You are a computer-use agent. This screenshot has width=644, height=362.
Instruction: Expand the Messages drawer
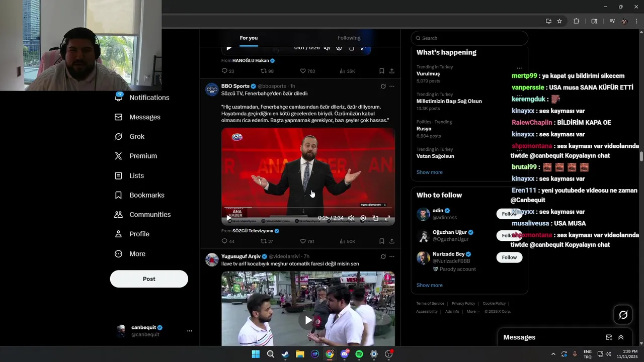621,337
